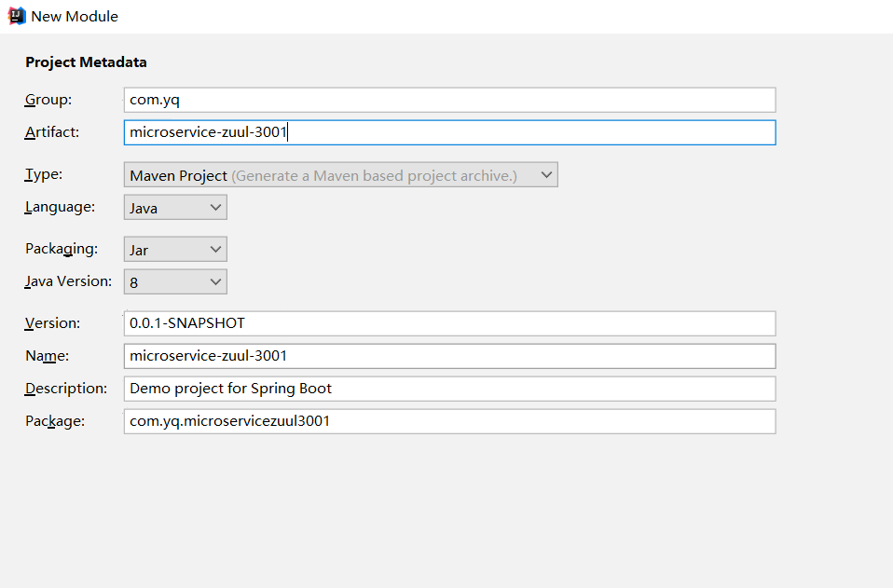893x588 pixels.
Task: Click the Name field microservice-zuul-3001
Action: tap(450, 356)
